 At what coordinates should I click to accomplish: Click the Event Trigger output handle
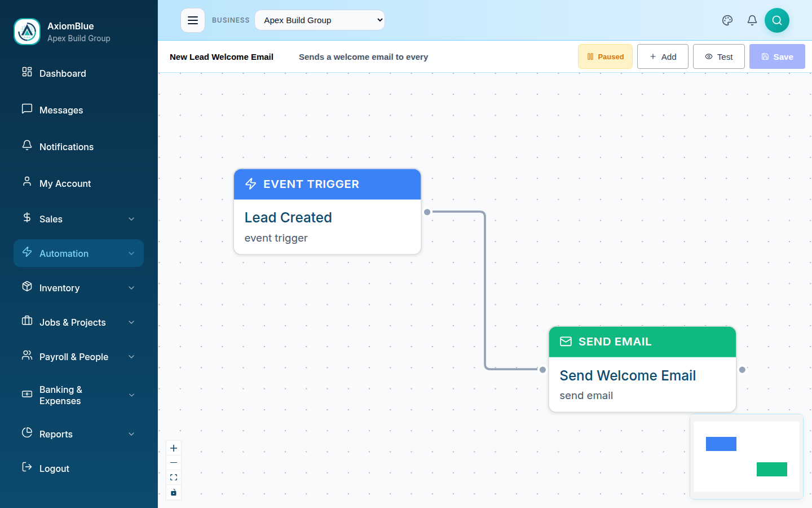coord(427,212)
